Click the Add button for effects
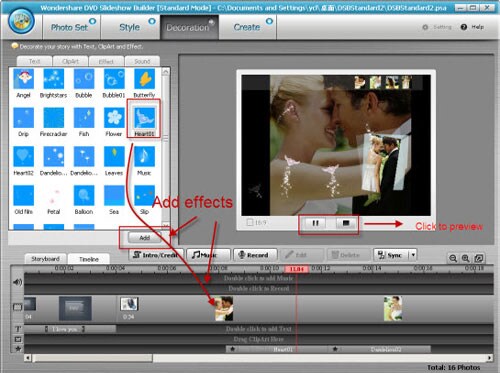Viewport: 500px width, 373px height. [x=144, y=238]
